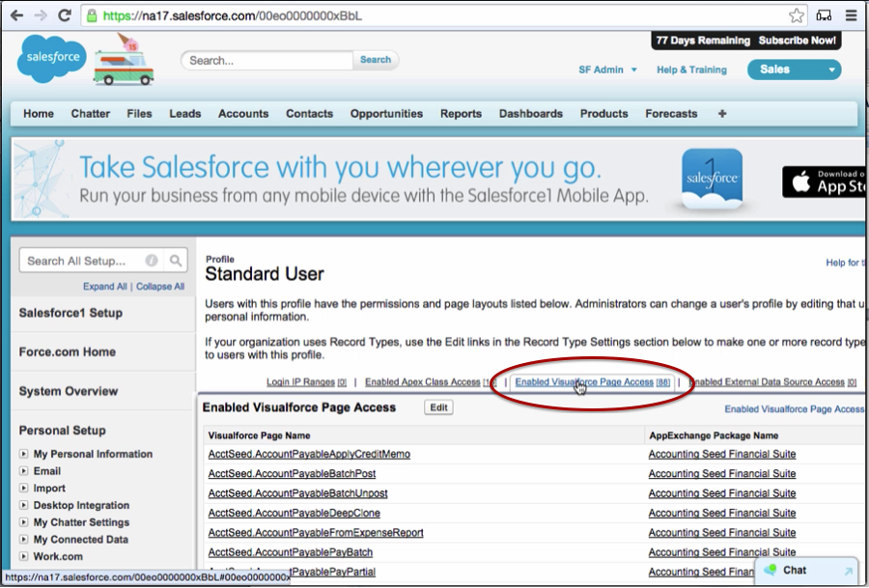The image size is (869, 588).
Task: Click the green padlock in address bar
Action: (x=92, y=15)
